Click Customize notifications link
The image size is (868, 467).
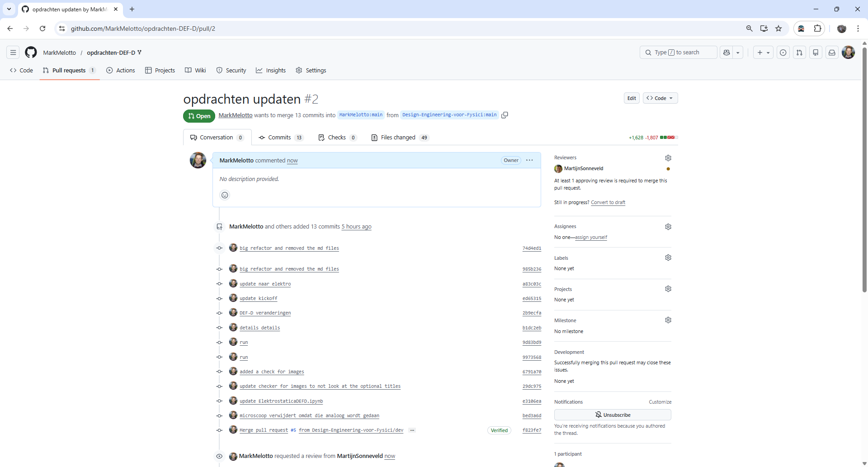tap(660, 402)
